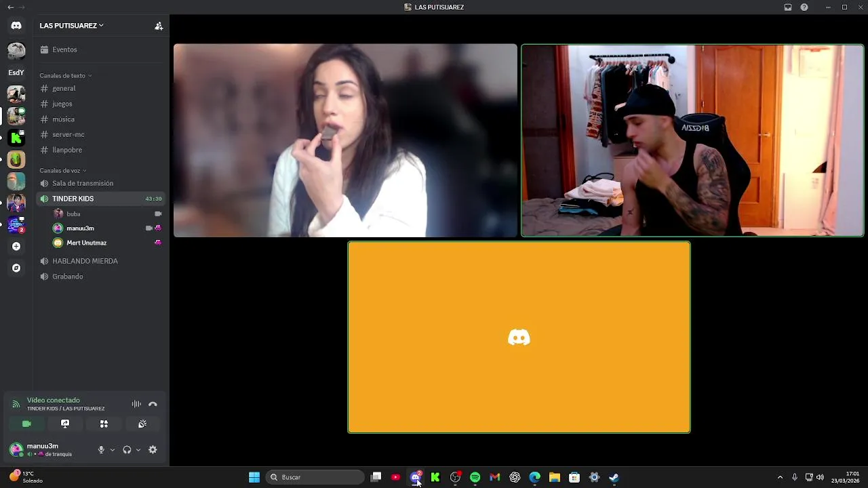
Task: Join the HABLANDO MIERDA voice channel
Action: pyautogui.click(x=102, y=261)
